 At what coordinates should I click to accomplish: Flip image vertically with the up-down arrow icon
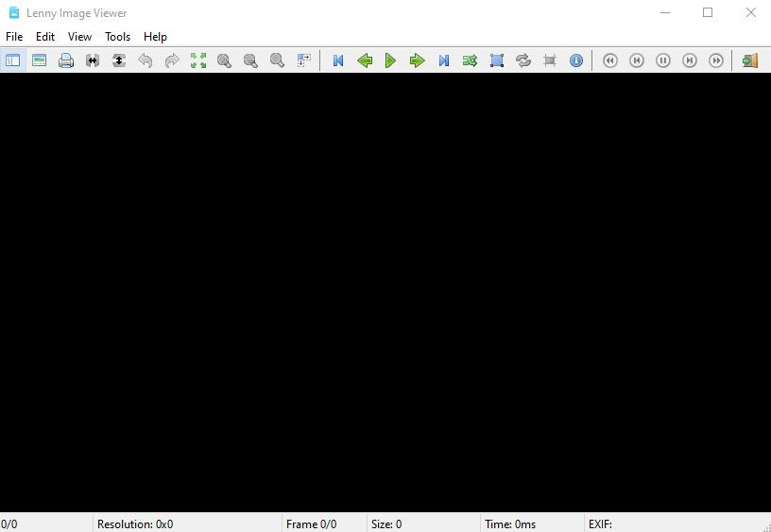click(119, 60)
